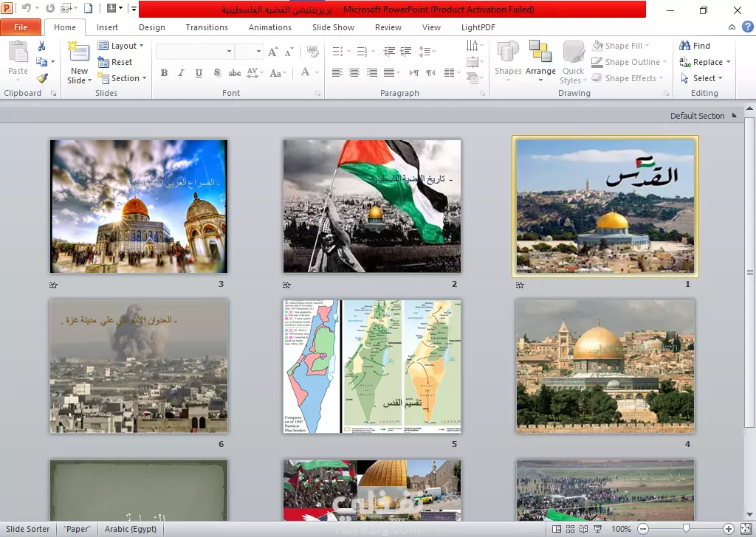
Task: Center the text alignment
Action: click(x=354, y=73)
